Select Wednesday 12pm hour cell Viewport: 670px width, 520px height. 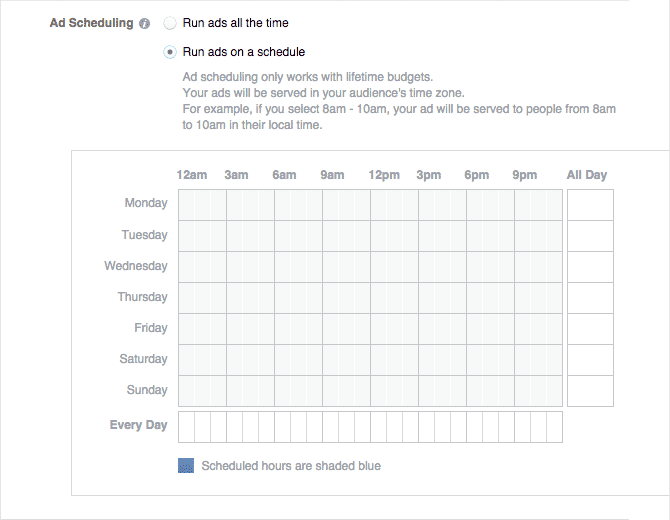point(379,267)
